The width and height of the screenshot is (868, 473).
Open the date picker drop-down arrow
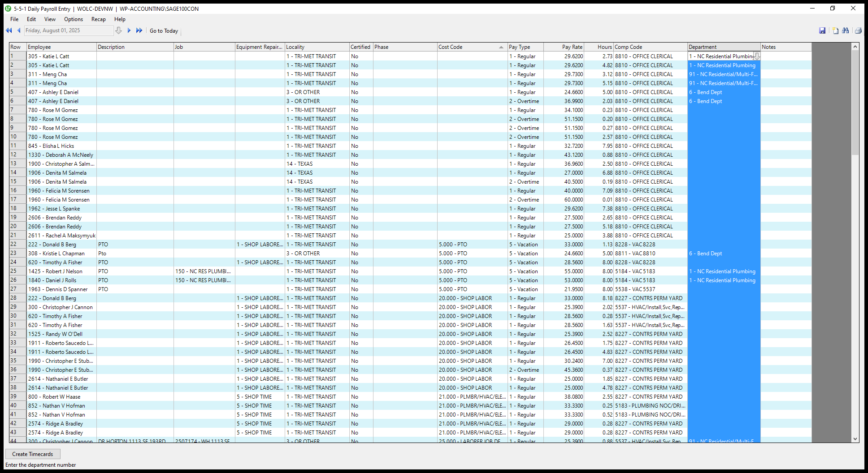tap(118, 30)
